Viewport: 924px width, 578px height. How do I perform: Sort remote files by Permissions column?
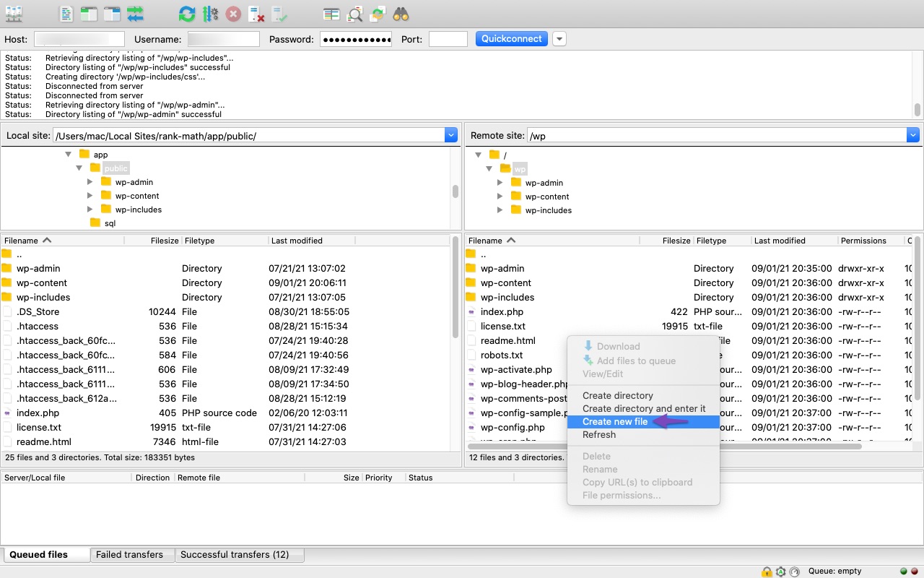(x=870, y=241)
